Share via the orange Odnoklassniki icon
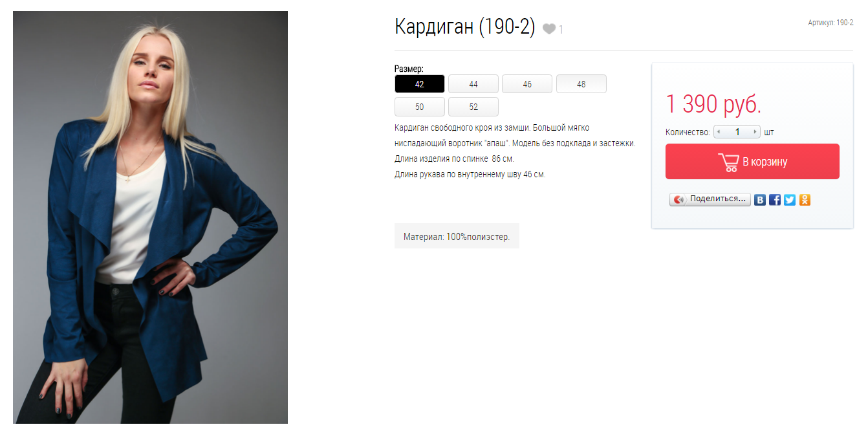The height and width of the screenshot is (427, 868). tap(805, 200)
